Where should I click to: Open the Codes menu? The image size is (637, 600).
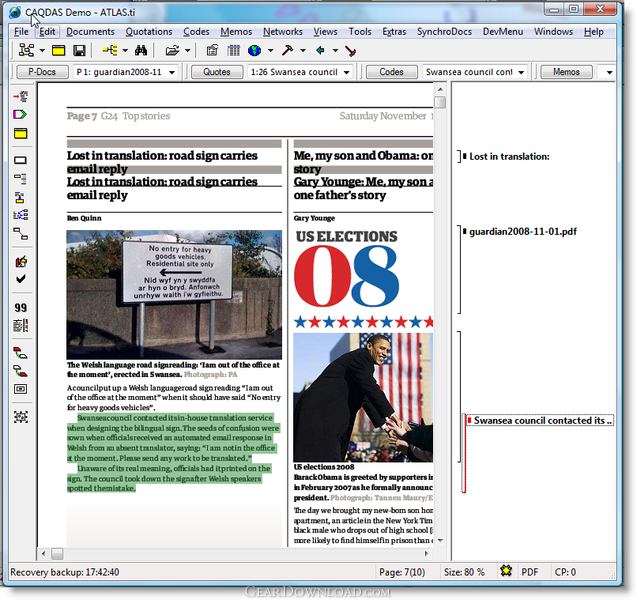pos(196,32)
